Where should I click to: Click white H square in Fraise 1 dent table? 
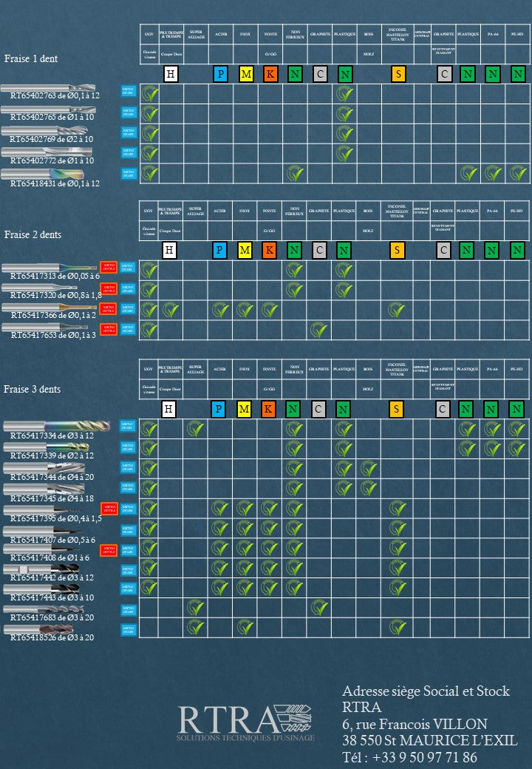[x=171, y=74]
